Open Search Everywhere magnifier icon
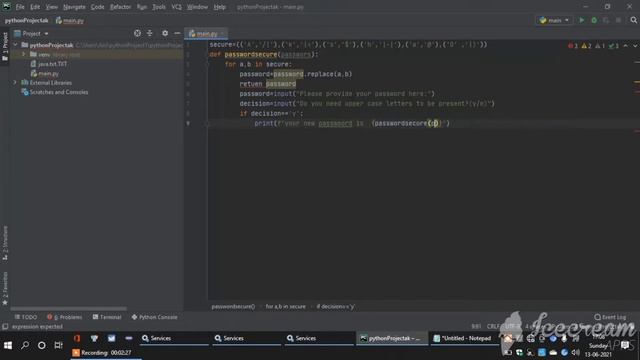 click(x=633, y=20)
